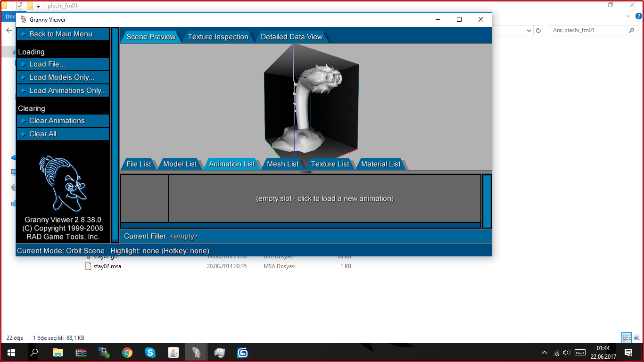Open the Windows Start menu
The image size is (644, 362).
pyautogui.click(x=11, y=352)
